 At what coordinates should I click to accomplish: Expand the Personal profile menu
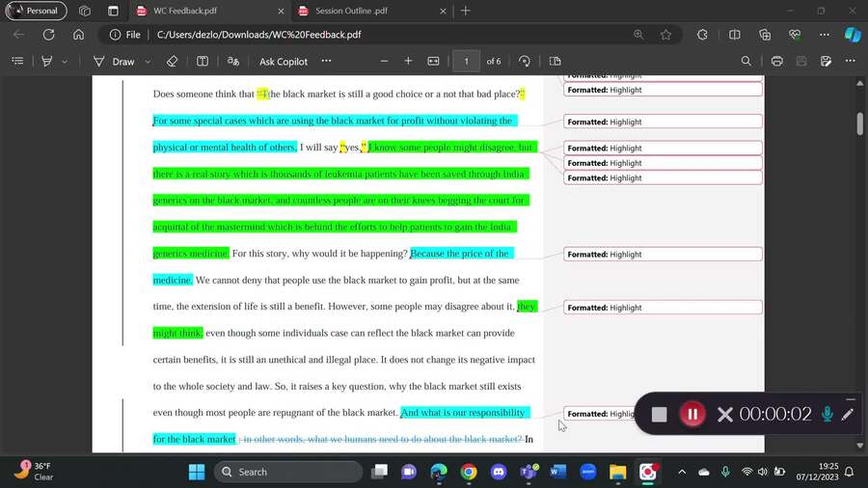(35, 11)
